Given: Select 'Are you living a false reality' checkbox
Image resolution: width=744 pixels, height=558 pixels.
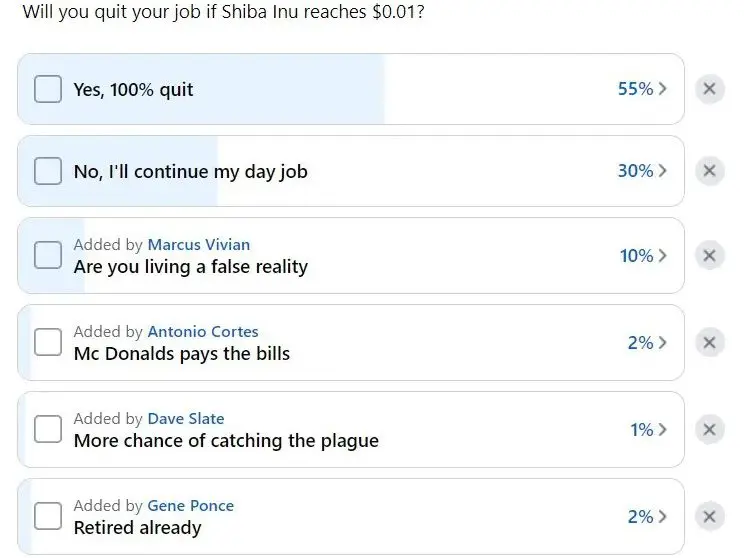Looking at the screenshot, I should coord(48,255).
